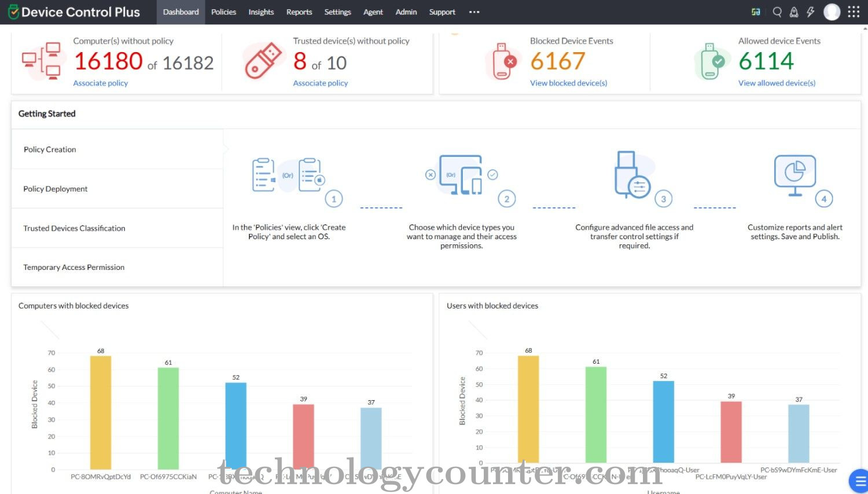Click light blue bar 37 in Computers chart
Viewport: 868px width, 494px height.
click(x=371, y=438)
